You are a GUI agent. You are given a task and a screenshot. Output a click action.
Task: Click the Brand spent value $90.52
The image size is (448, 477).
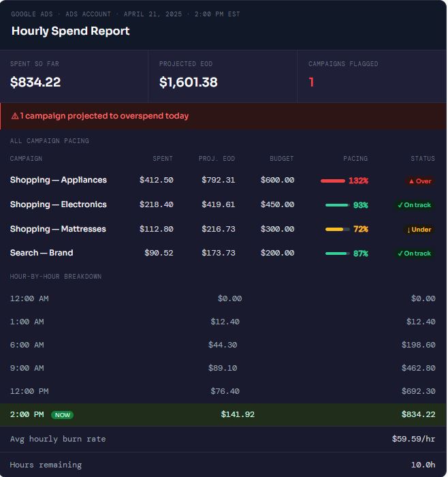159,253
